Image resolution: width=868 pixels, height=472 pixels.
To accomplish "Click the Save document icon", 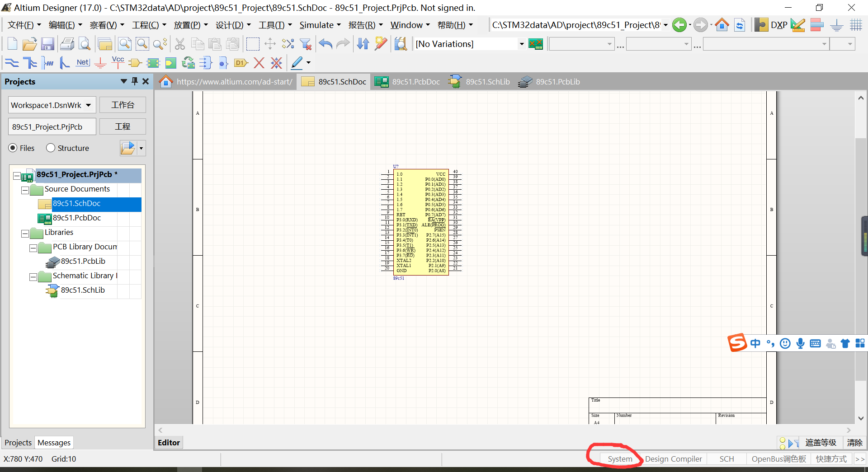I will 47,44.
